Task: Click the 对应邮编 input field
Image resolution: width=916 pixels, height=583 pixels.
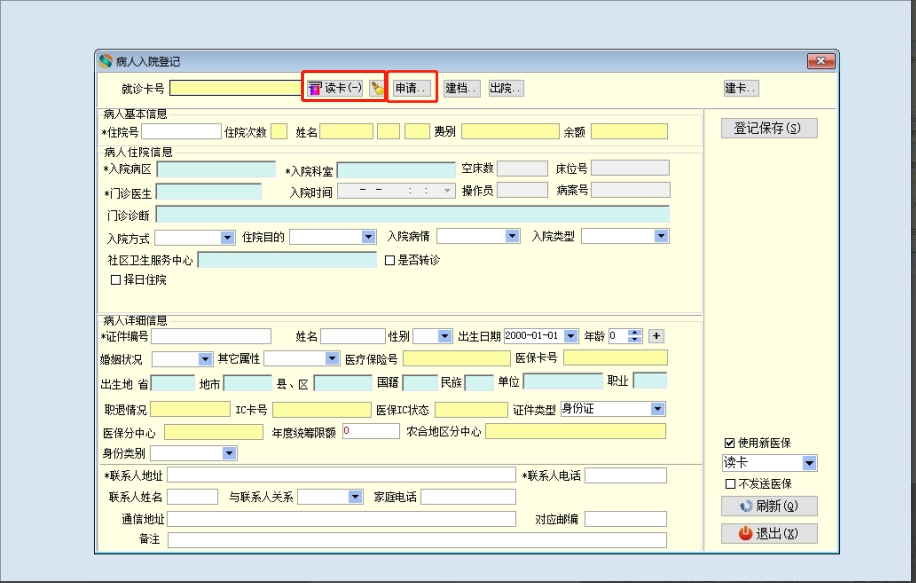Action: [x=626, y=519]
